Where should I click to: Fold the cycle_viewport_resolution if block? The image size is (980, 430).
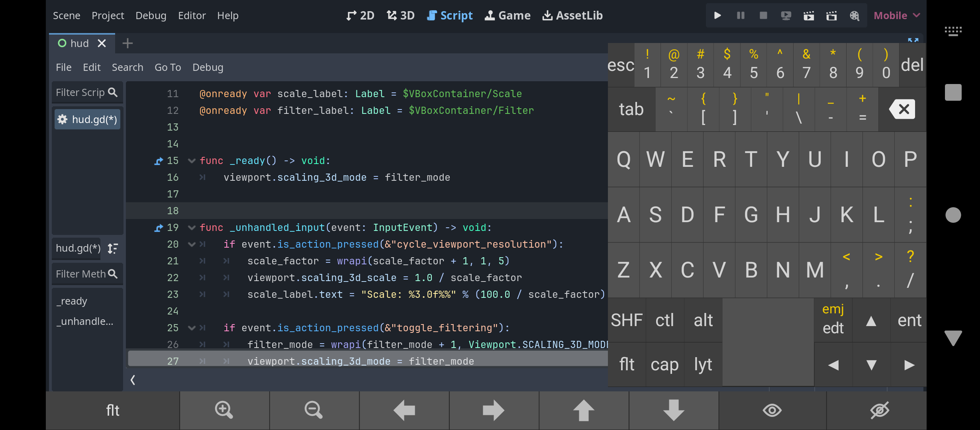tap(192, 244)
